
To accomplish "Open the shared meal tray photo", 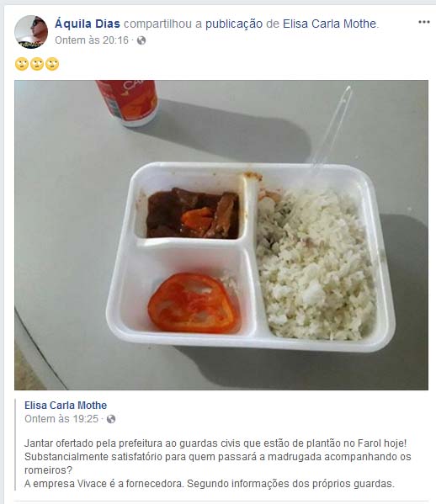I will tap(221, 235).
